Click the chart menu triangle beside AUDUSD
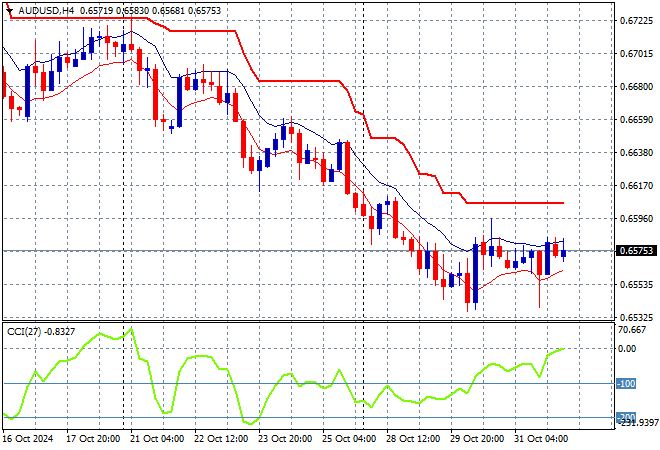This screenshot has height=450, width=660. click(x=10, y=11)
